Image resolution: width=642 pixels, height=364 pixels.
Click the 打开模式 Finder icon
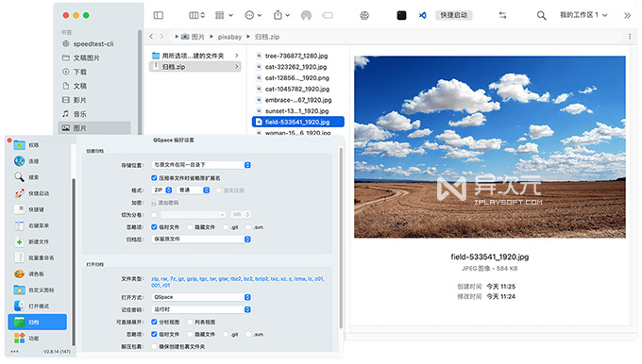click(x=19, y=306)
